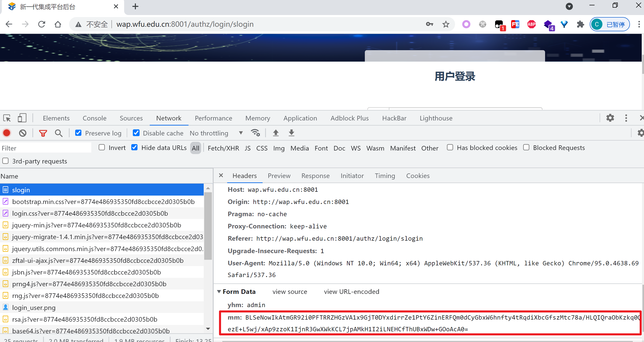
Task: Click the view URL-encoded link
Action: point(351,292)
